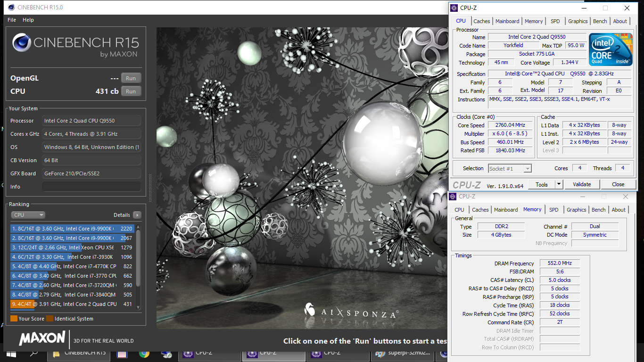Select ranking row 6 i7-3770 662
Viewport: 644px width, 362px height.
click(x=72, y=276)
